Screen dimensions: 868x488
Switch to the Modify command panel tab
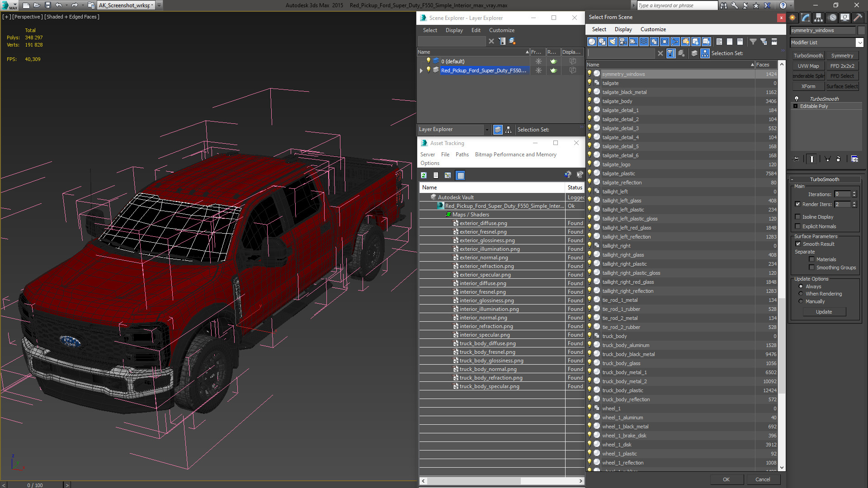click(x=806, y=18)
